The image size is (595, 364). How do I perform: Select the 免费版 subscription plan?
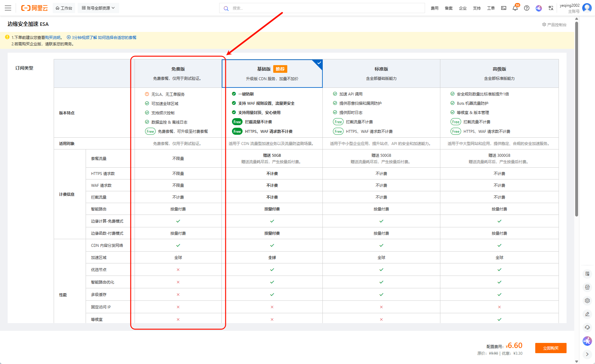(178, 73)
